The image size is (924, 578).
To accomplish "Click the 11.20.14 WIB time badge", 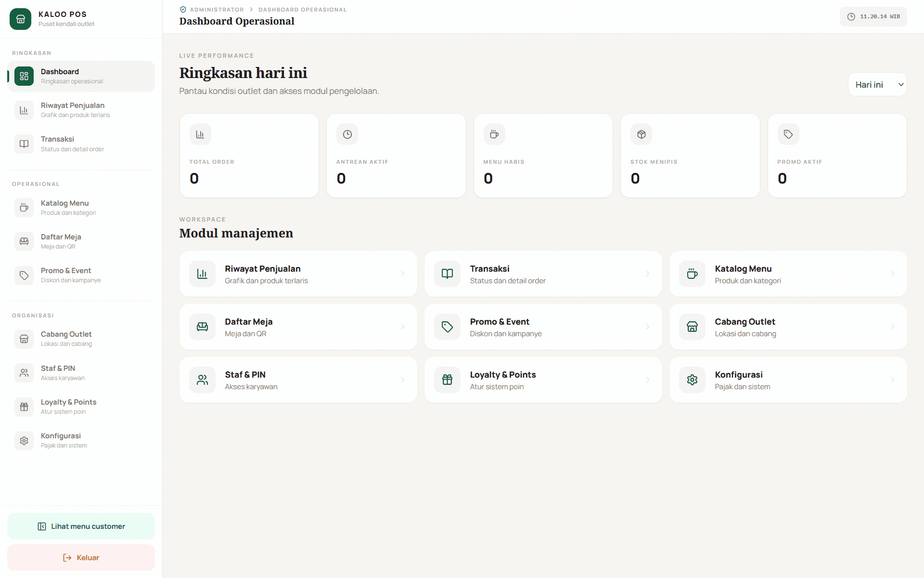I will (873, 17).
